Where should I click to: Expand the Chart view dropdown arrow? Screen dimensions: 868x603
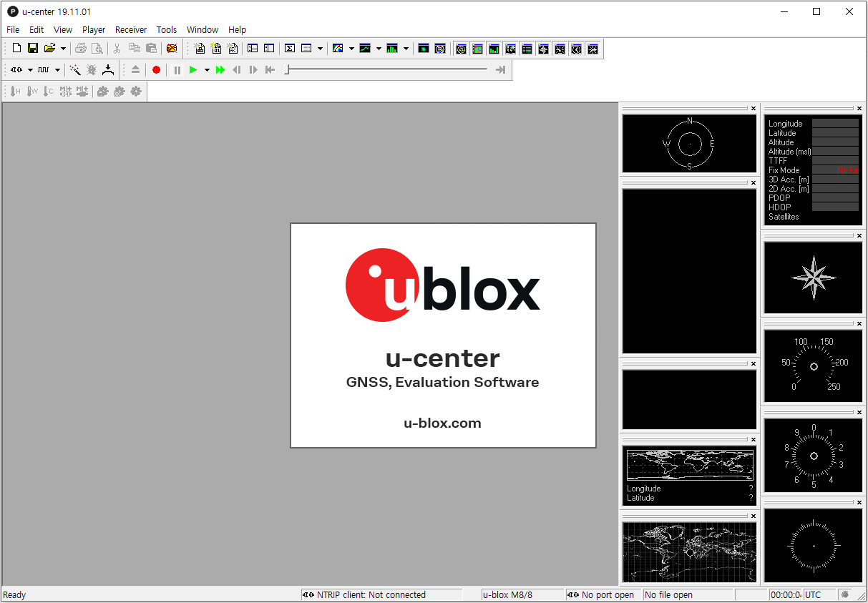[x=379, y=49]
